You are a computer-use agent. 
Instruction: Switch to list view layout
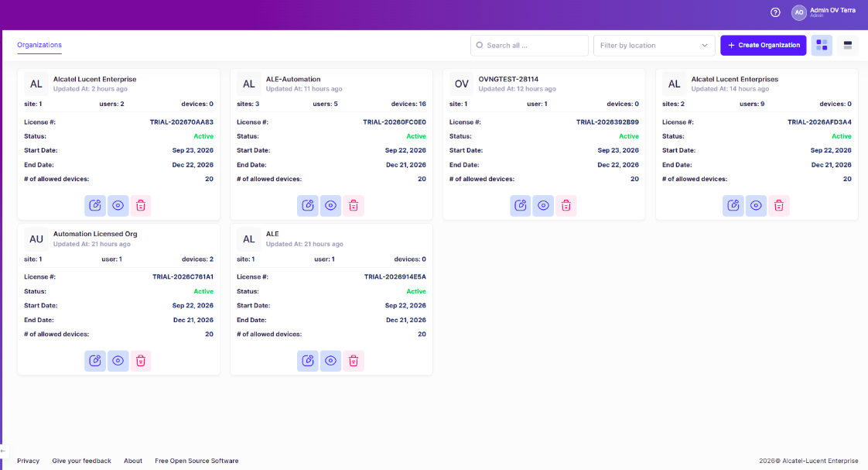(848, 45)
